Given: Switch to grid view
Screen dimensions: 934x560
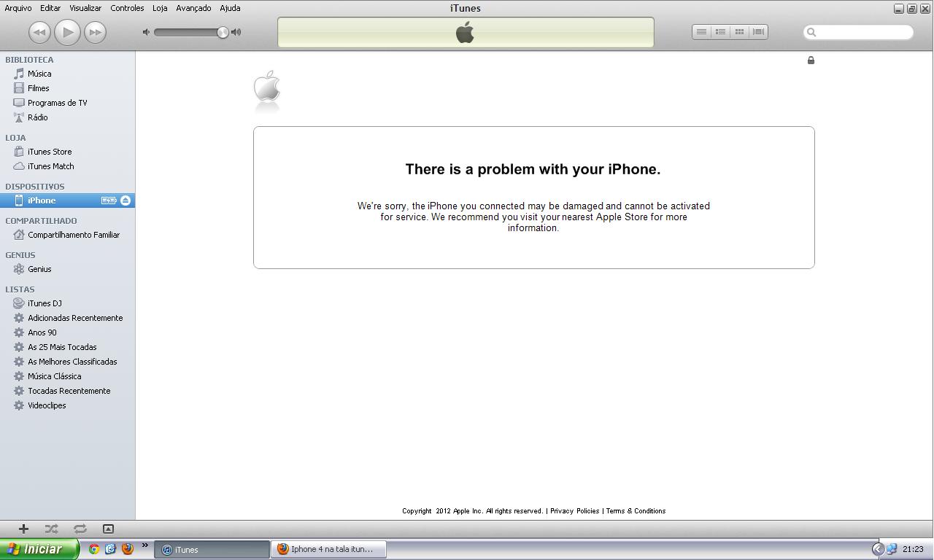Looking at the screenshot, I should click(739, 32).
